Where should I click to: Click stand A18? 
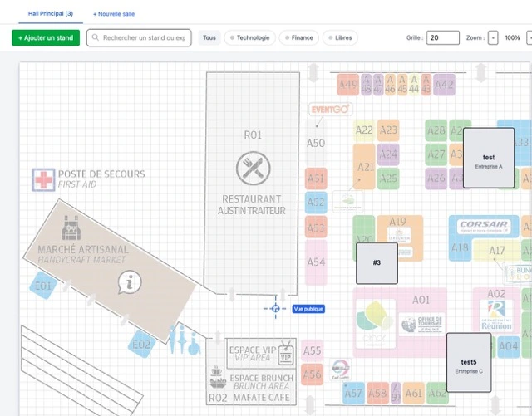pyautogui.click(x=460, y=247)
